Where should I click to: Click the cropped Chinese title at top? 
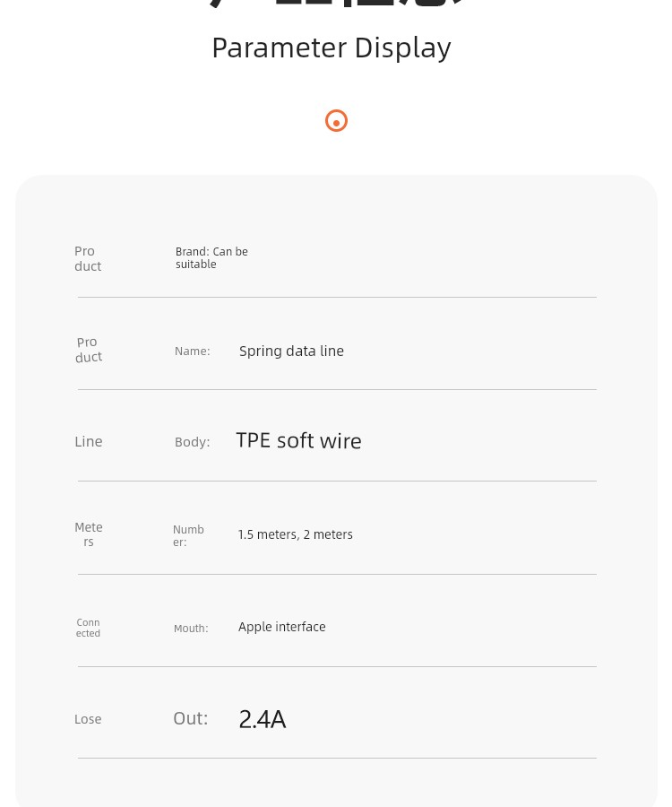[x=337, y=4]
